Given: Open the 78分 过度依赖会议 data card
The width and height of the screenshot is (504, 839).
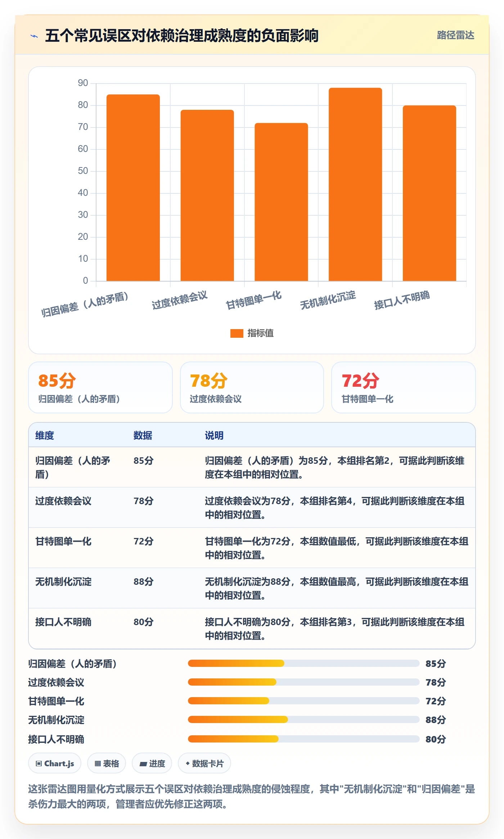Looking at the screenshot, I should [x=252, y=387].
